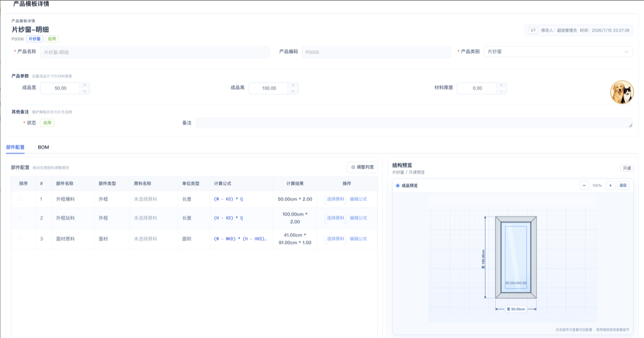Click 编辑公式 for 面材原料
Screen dimensions: 644x338
pyautogui.click(x=358, y=239)
